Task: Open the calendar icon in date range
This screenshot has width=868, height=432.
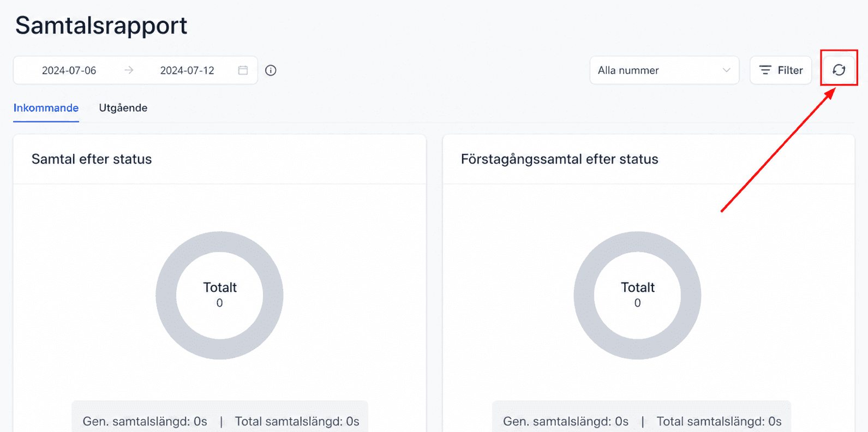Action: 243,70
